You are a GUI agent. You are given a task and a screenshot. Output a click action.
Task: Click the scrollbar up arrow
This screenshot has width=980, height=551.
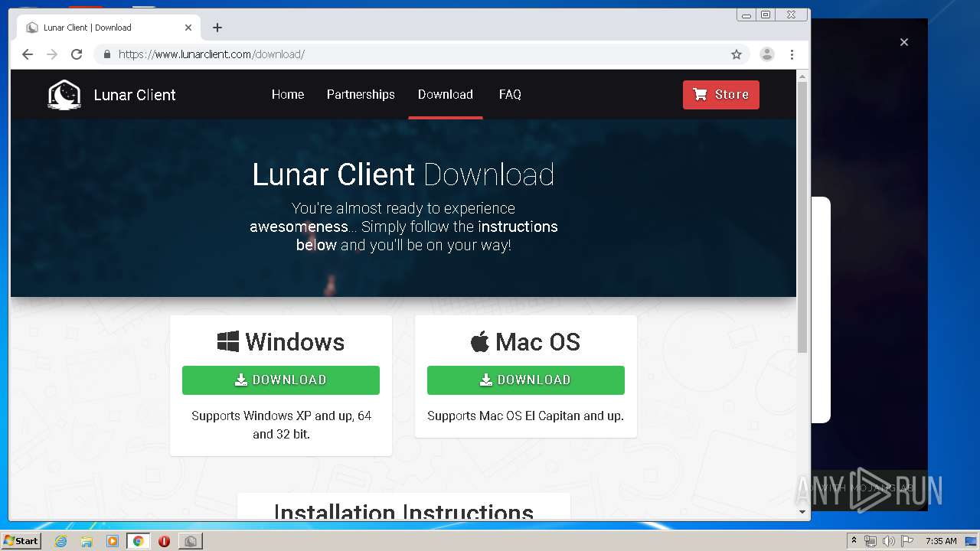click(x=802, y=77)
